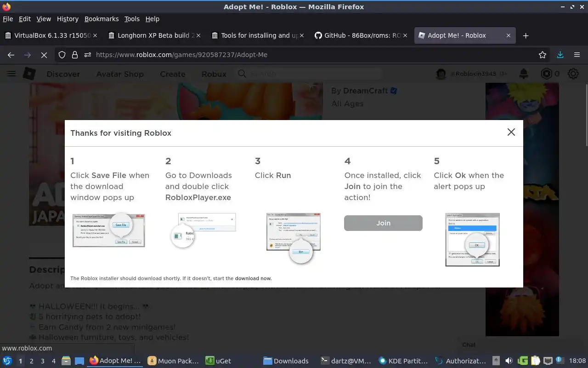Click the Roblox logo icon
Viewport: 588px width, 368px height.
click(x=29, y=74)
